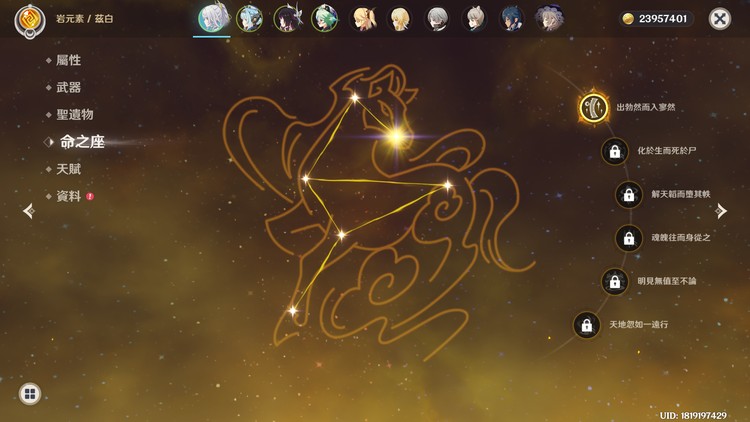The width and height of the screenshot is (750, 422).
Task: Select locked constellation 明見無值至不論
Action: click(x=614, y=281)
